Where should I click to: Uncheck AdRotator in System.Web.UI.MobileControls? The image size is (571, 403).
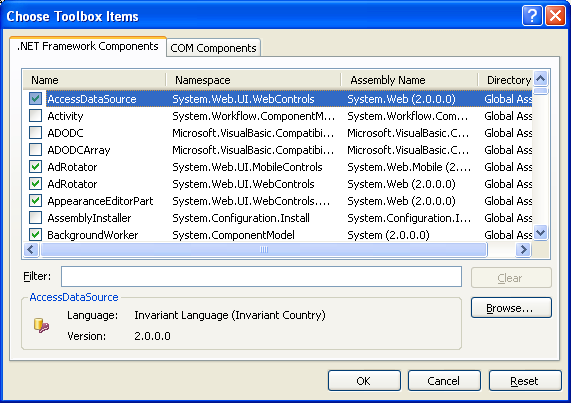point(35,167)
